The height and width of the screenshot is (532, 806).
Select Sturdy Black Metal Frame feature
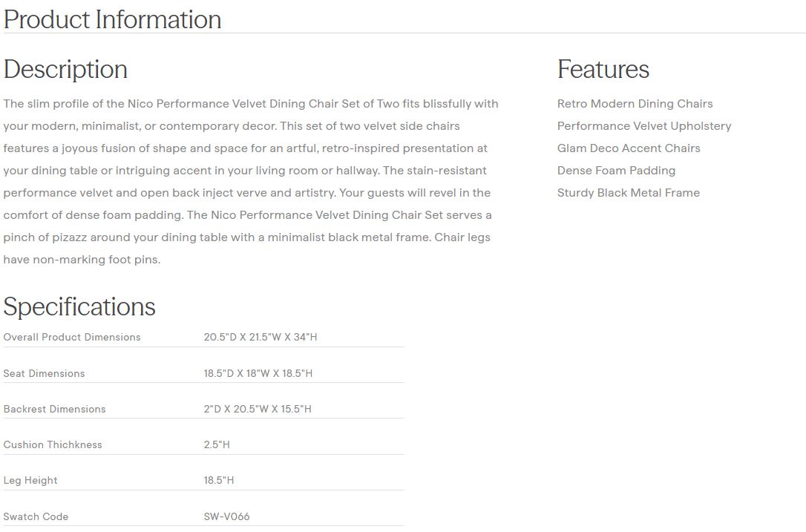point(628,193)
